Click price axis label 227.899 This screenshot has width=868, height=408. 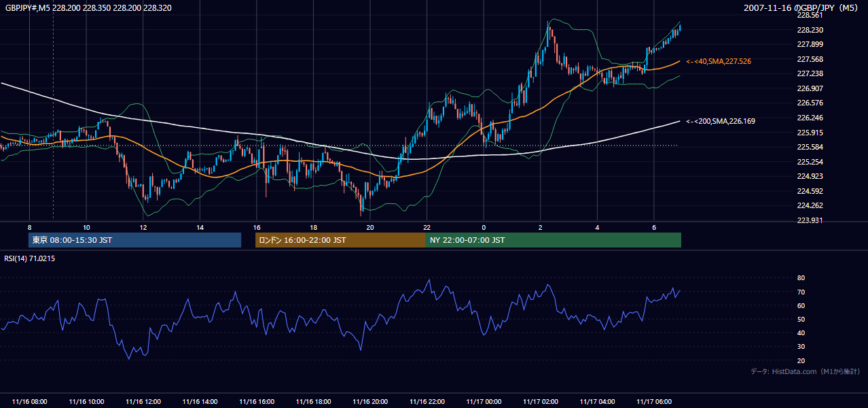(x=809, y=44)
